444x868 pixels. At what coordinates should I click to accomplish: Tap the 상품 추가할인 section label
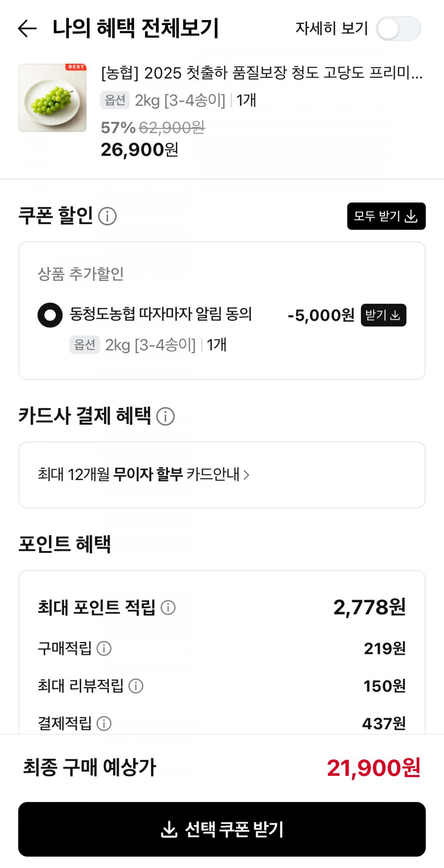pos(81,274)
